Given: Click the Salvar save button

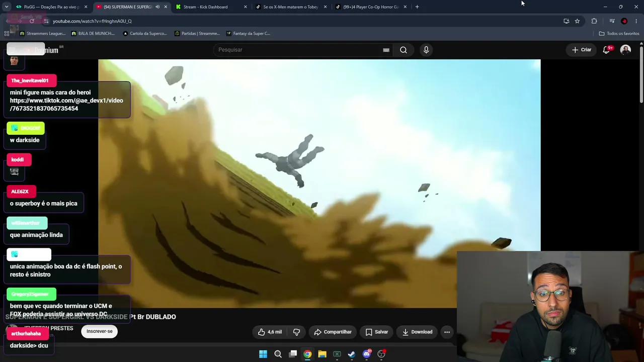Looking at the screenshot, I should pos(377,332).
